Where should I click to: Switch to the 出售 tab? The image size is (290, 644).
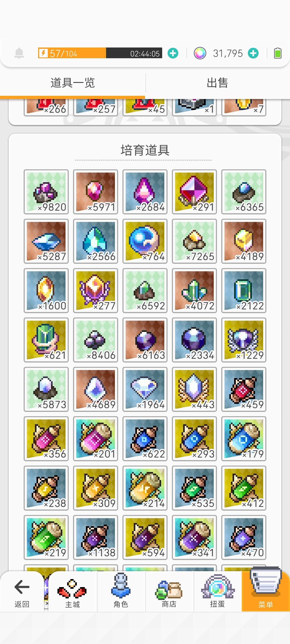(x=218, y=83)
